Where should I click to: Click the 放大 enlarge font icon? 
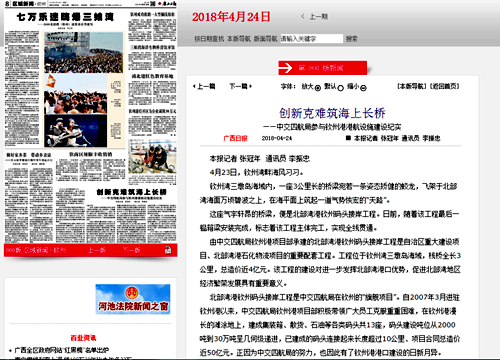click(x=318, y=88)
